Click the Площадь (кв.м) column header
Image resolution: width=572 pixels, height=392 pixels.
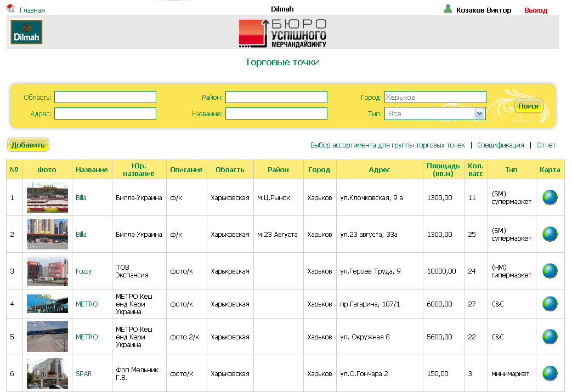pos(443,169)
